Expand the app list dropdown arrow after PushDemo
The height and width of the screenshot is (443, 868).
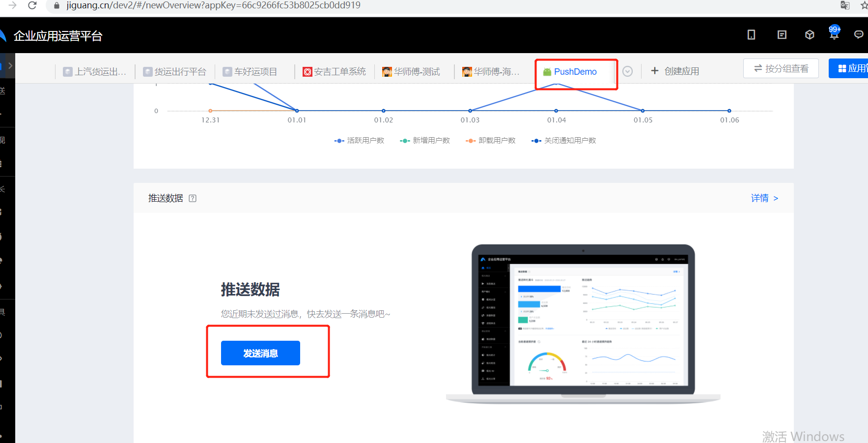(627, 71)
